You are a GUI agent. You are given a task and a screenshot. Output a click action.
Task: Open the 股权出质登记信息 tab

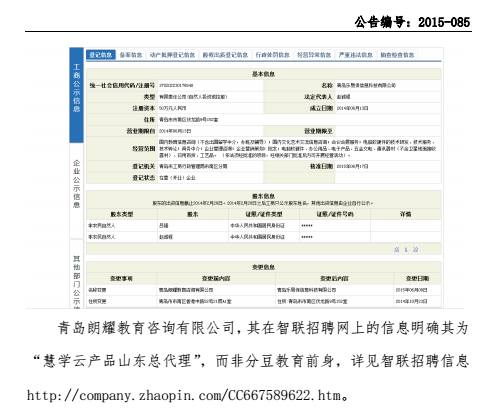[225, 55]
